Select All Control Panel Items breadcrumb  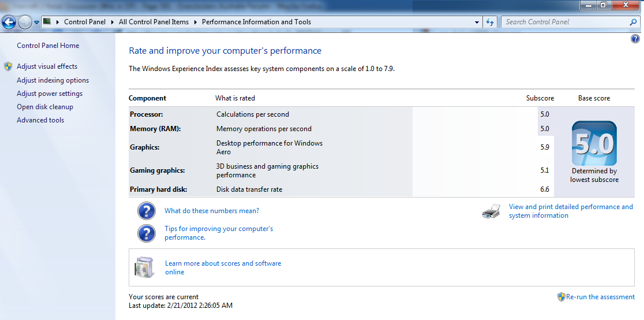coord(153,22)
